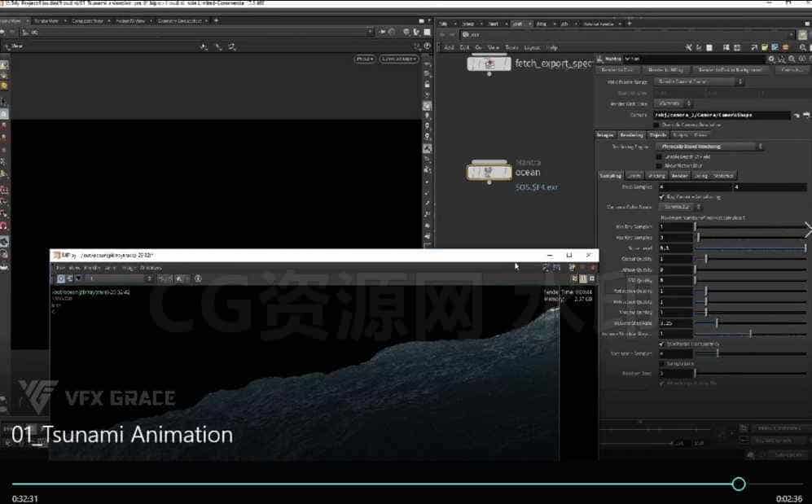Switch to the Geometry Spreadsheet tab

(179, 20)
